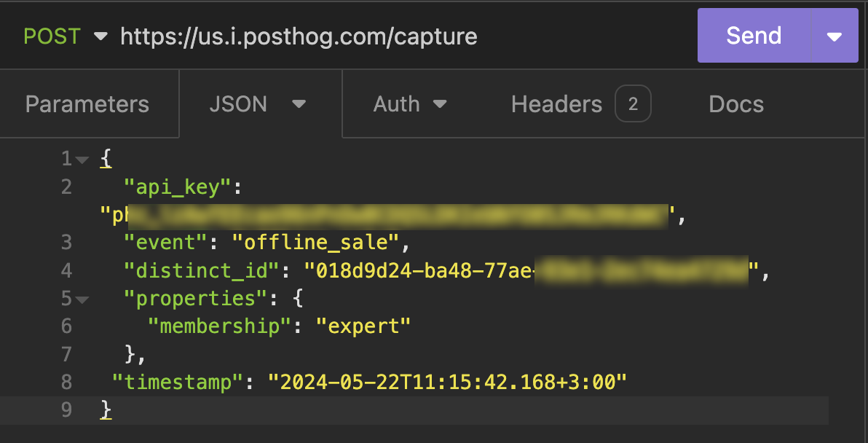Screen dimensions: 868x443
Task: Switch to the Docs tab
Action: click(x=736, y=104)
